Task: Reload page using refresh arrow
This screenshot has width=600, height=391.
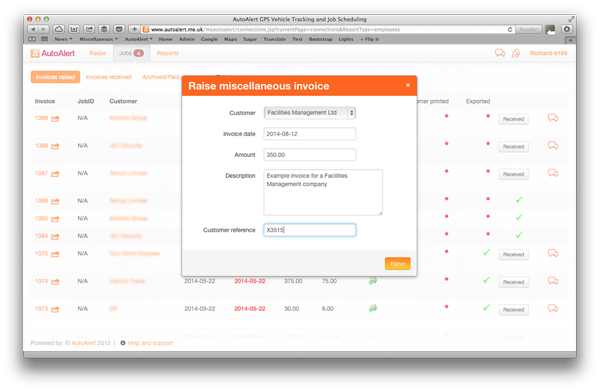Action: (x=510, y=29)
